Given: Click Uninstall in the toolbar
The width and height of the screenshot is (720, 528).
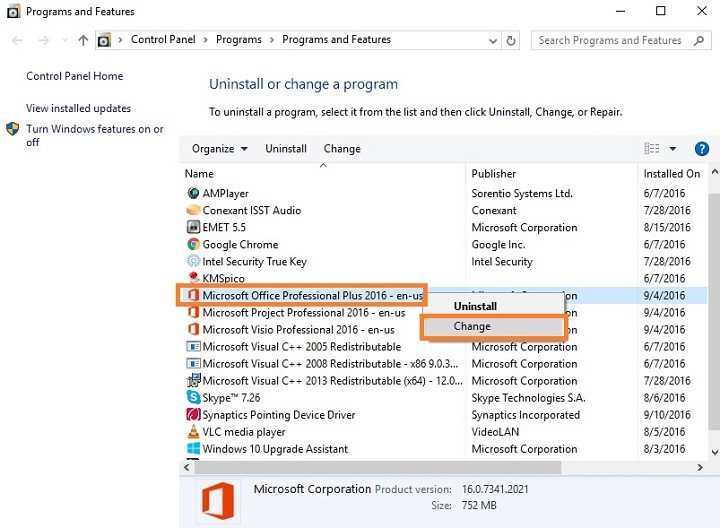Looking at the screenshot, I should [286, 149].
